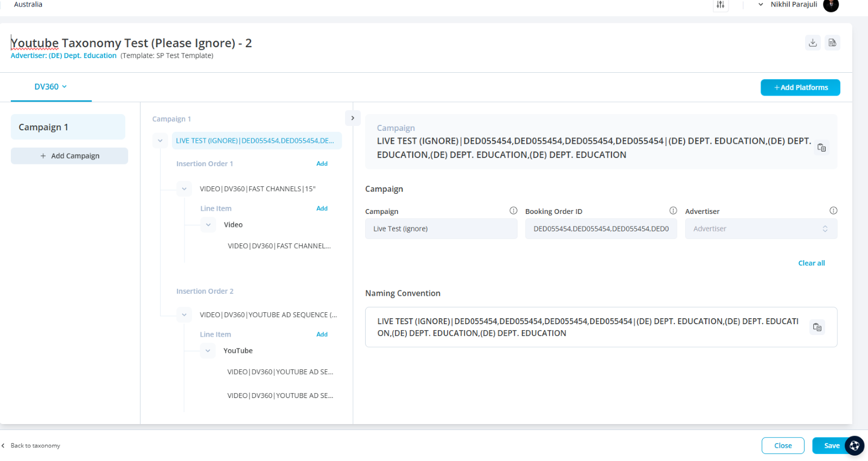Image resolution: width=868 pixels, height=461 pixels.
Task: Click the Add Campaign button
Action: (69, 156)
